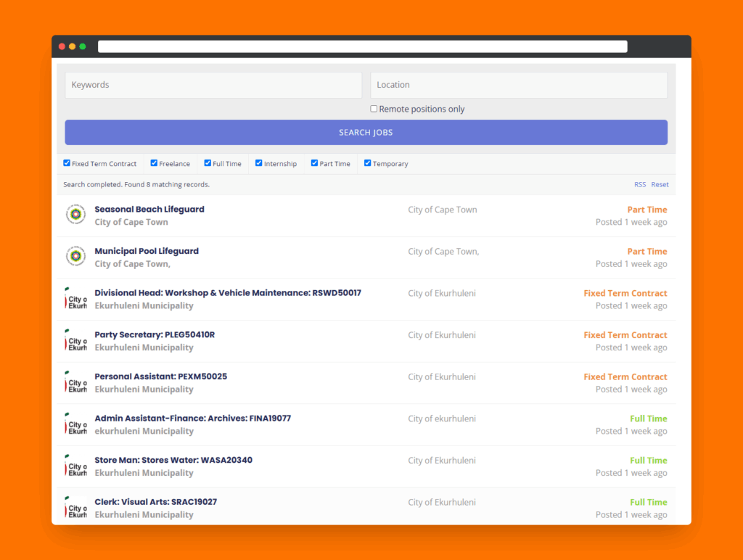Image resolution: width=743 pixels, height=560 pixels.
Task: Click the logo next to Municipal Pool Lifeguard
Action: [75, 258]
